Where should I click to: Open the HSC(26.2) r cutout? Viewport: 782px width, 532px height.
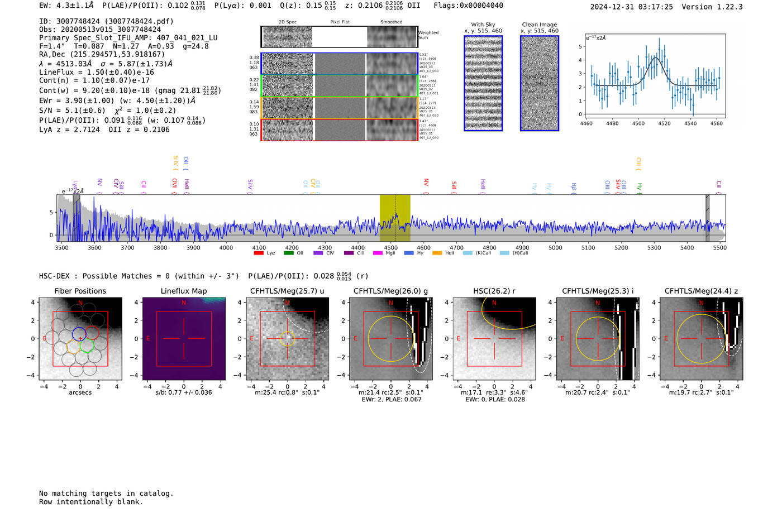(494, 339)
